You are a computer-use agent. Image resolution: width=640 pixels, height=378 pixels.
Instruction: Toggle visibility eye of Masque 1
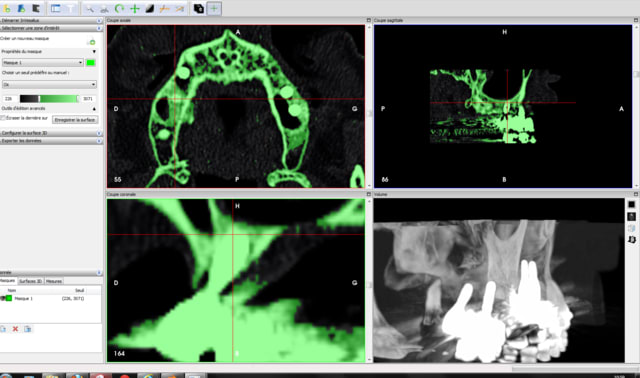click(3, 298)
